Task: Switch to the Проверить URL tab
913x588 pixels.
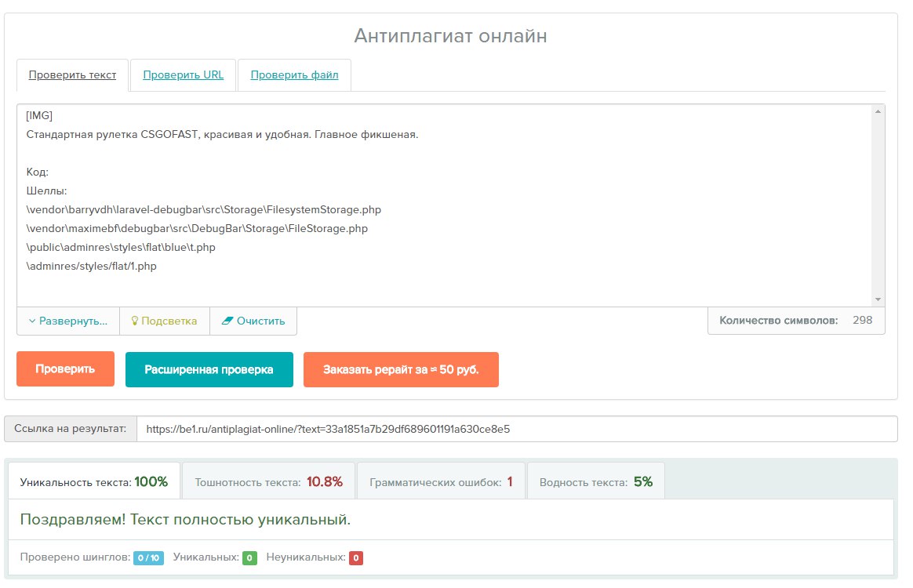Action: tap(183, 75)
